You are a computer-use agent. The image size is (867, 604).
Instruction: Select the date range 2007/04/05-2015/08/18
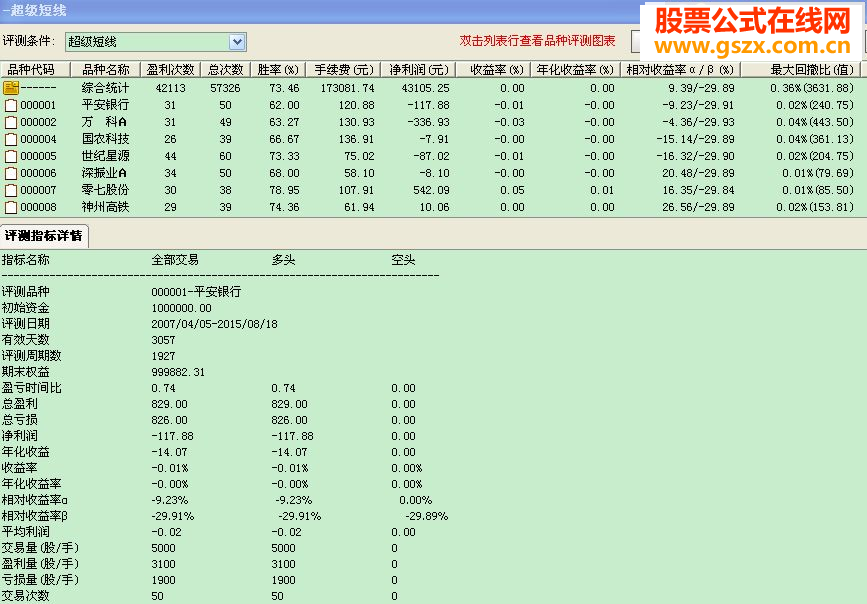pos(215,325)
